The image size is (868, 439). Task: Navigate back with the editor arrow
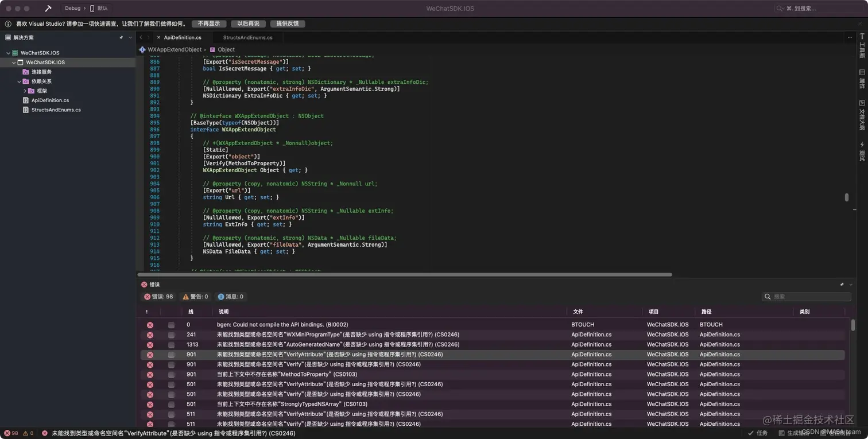[141, 37]
